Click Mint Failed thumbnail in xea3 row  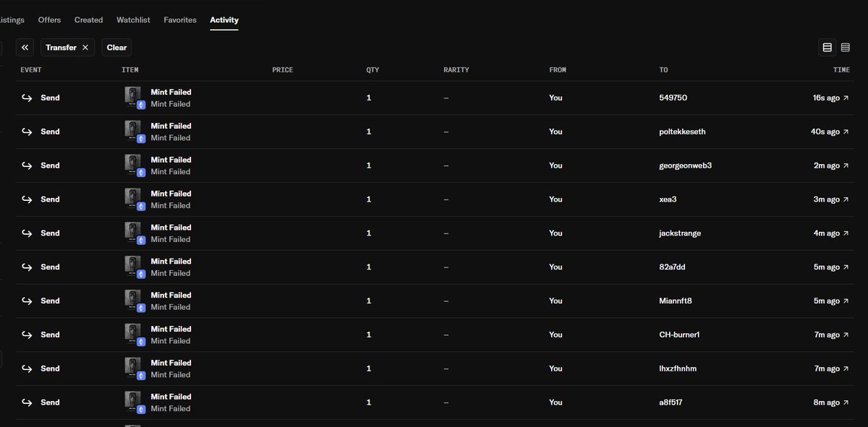[132, 198]
